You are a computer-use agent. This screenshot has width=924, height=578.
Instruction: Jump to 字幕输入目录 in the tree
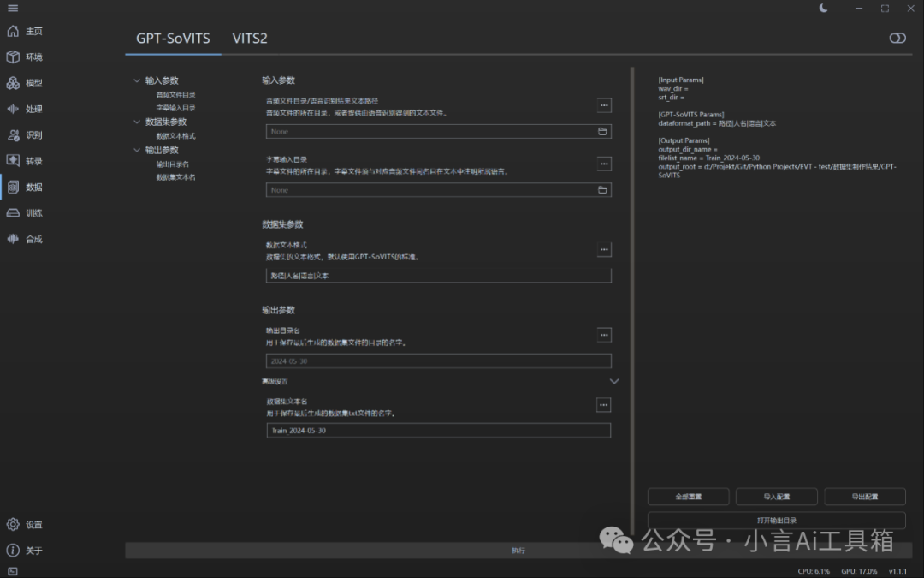175,108
